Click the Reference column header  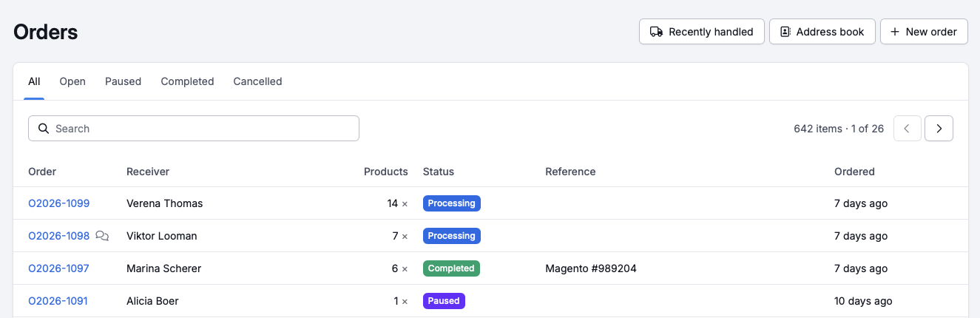tap(570, 172)
